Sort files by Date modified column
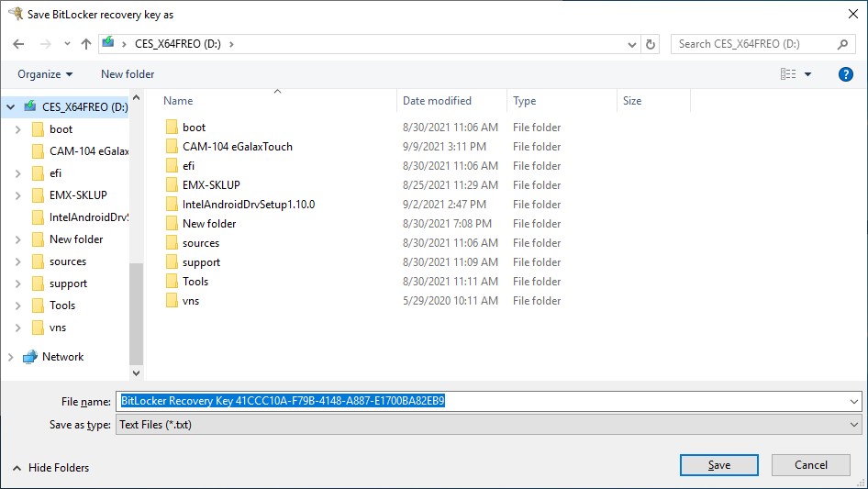The width and height of the screenshot is (868, 489). 437,101
